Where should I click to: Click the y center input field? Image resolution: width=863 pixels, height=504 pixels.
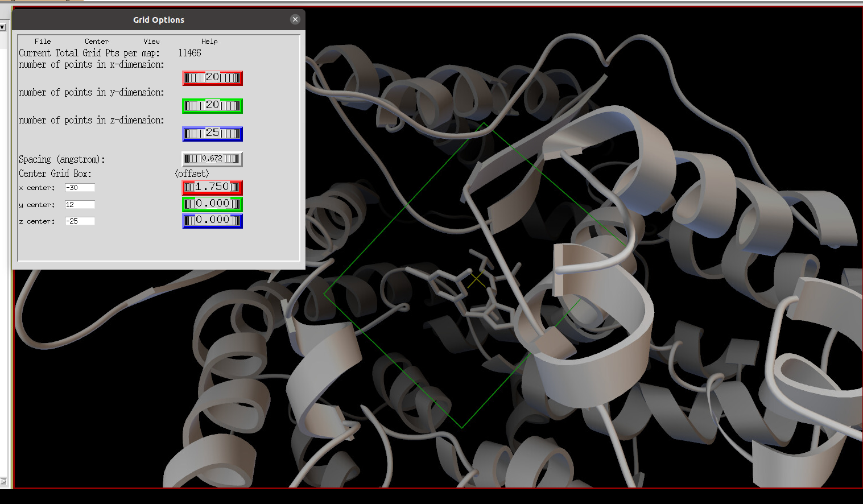pyautogui.click(x=80, y=205)
